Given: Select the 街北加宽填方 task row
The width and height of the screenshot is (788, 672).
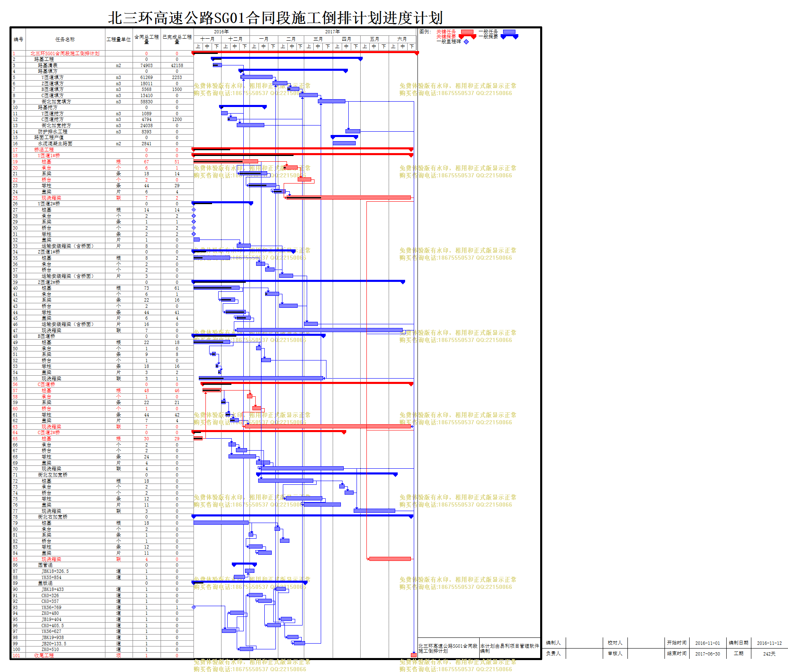Looking at the screenshot, I should [x=102, y=102].
